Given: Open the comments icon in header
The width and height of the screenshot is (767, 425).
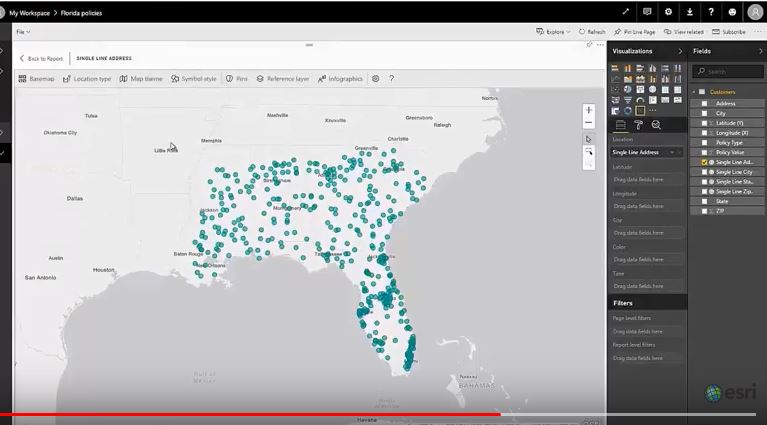Looking at the screenshot, I should [x=647, y=12].
